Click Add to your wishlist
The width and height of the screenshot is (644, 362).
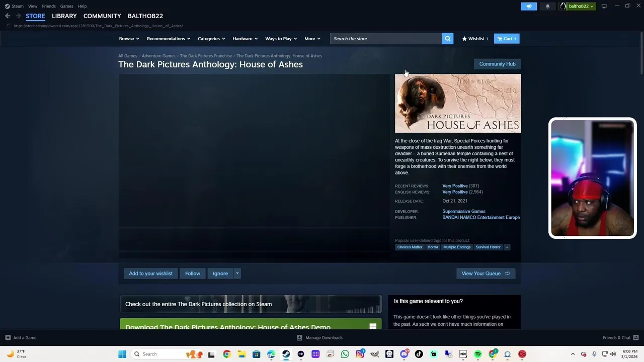pyautogui.click(x=150, y=274)
